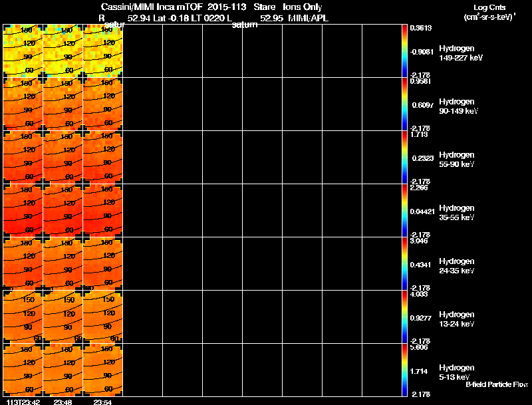
Task: Click the 'Stare' header text
Action: [x=264, y=7]
